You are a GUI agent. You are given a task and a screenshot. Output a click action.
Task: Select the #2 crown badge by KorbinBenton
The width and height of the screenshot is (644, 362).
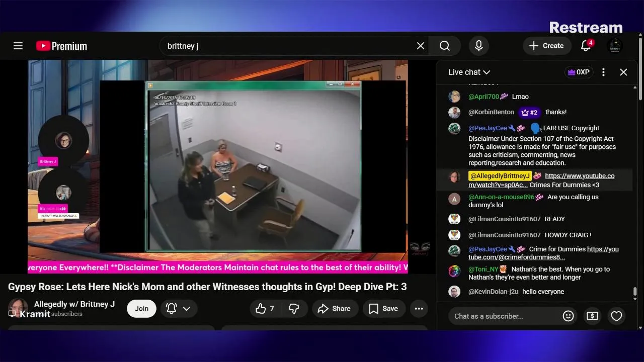[530, 112]
